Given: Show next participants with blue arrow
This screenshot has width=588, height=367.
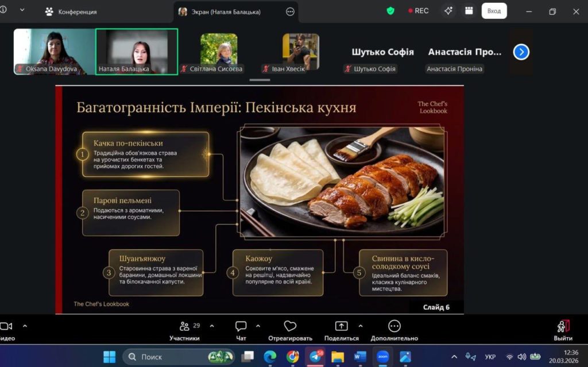Looking at the screenshot, I should [x=521, y=52].
